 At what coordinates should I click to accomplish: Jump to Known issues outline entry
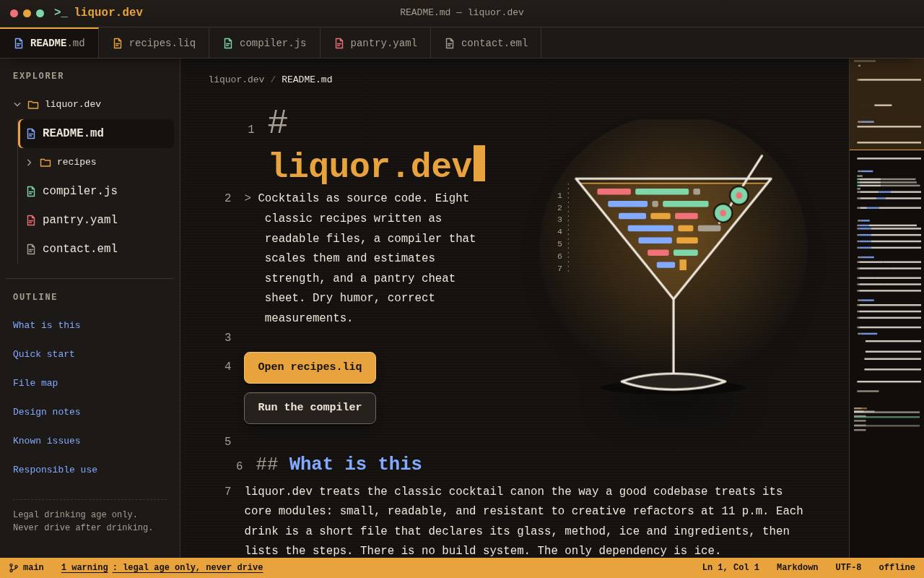[47, 441]
